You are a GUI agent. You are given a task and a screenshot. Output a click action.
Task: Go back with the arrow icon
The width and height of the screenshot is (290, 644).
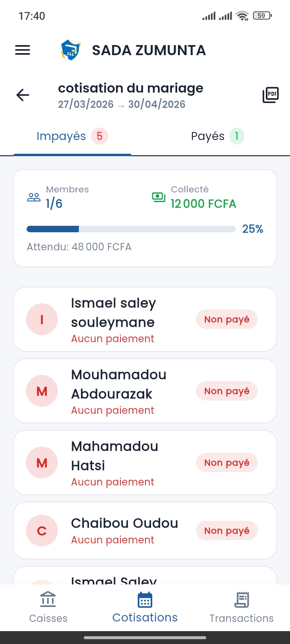23,95
